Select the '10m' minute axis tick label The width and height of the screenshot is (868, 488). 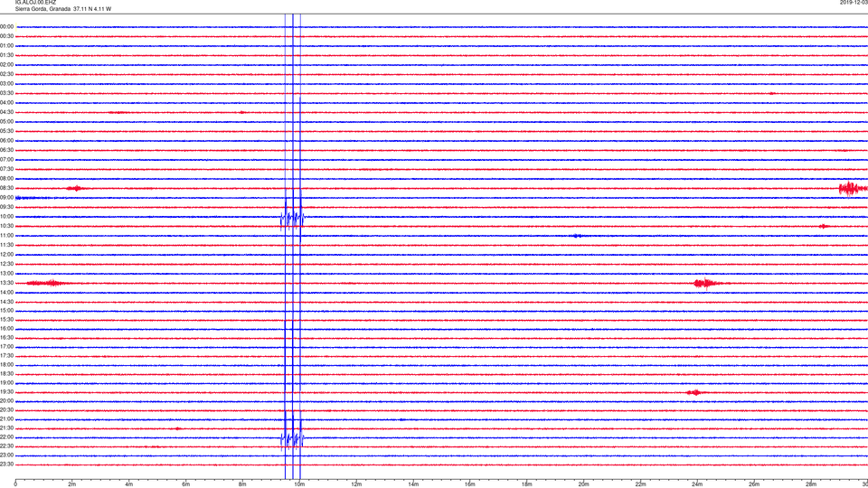click(x=299, y=484)
